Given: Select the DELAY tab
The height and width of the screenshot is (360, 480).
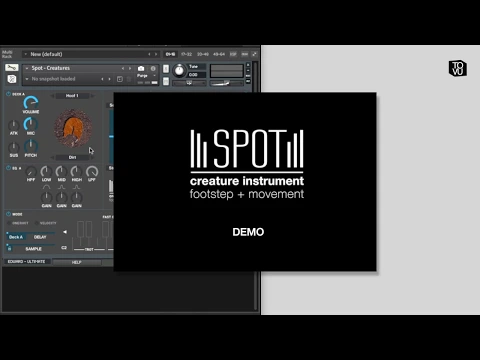Looking at the screenshot, I should pos(40,237).
